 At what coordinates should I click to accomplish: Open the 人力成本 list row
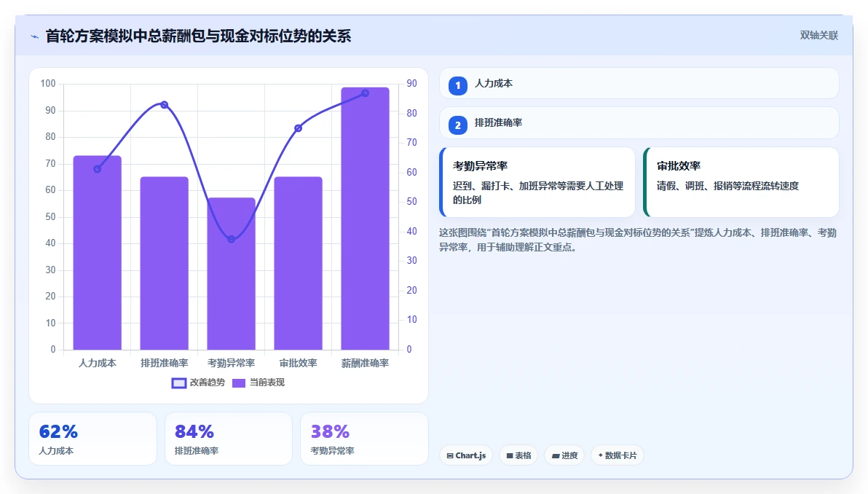[639, 84]
